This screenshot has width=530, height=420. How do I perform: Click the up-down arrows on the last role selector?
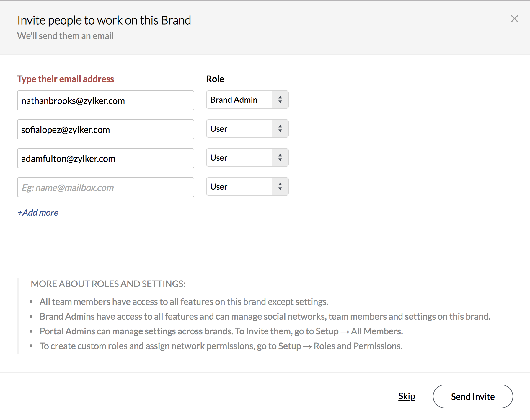280,187
